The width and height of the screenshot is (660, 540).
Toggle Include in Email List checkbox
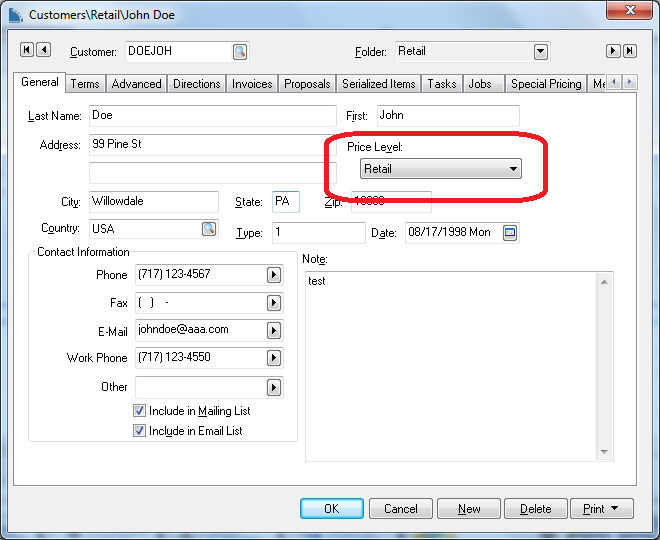tap(140, 431)
